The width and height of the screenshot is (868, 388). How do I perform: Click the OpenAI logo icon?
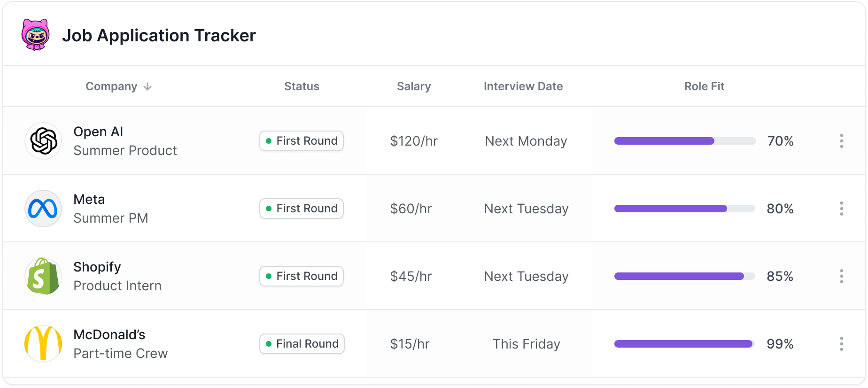click(x=43, y=141)
